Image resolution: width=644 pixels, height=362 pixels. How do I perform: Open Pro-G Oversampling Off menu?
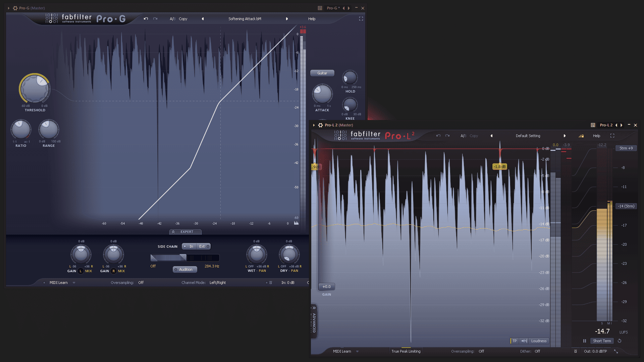click(141, 283)
